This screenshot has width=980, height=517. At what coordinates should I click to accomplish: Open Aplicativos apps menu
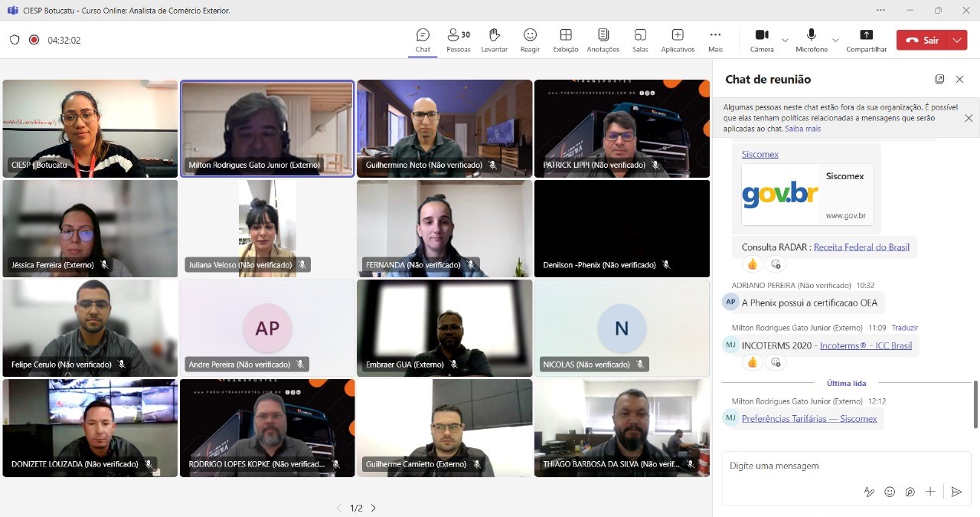pos(678,40)
